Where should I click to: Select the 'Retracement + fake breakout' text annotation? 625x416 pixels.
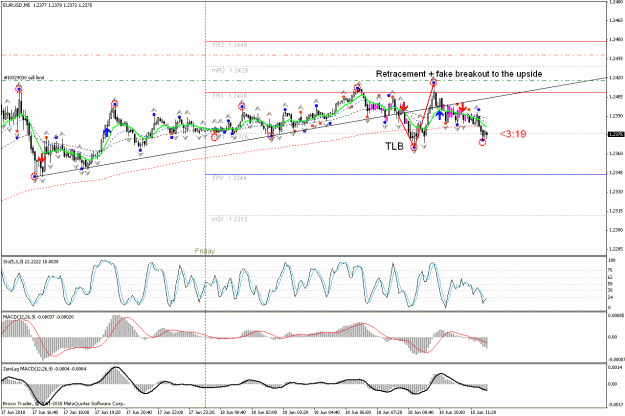(459, 74)
